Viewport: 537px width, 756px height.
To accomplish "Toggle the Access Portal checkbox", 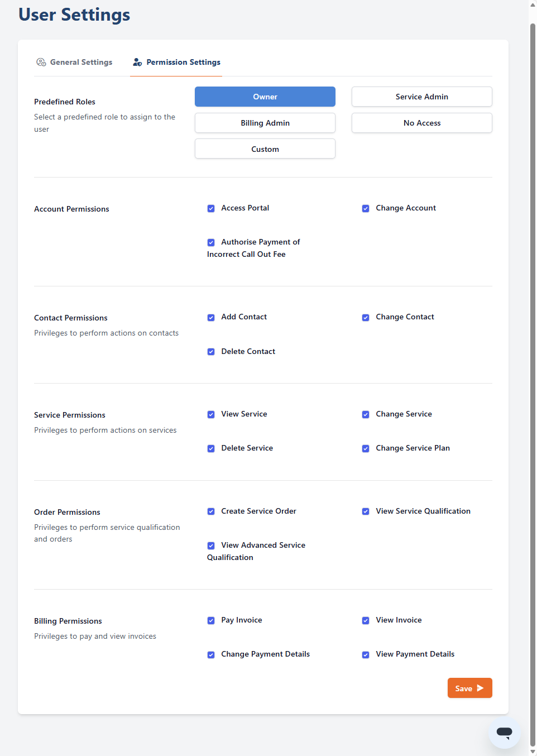I will point(211,208).
